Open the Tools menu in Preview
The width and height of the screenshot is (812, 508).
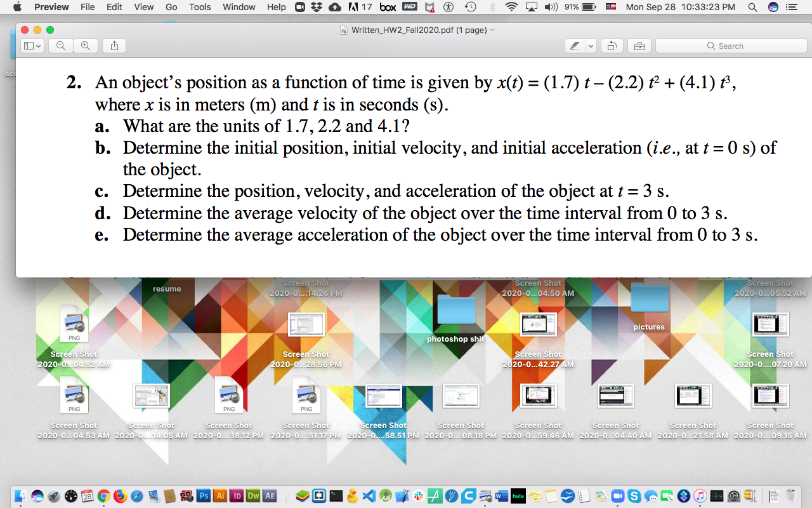click(200, 7)
